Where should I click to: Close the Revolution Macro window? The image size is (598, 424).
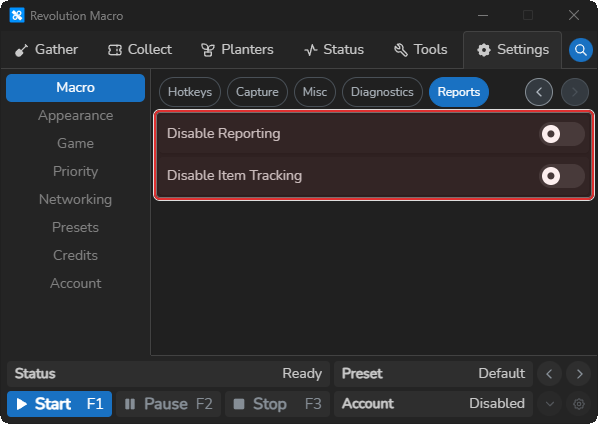[574, 16]
